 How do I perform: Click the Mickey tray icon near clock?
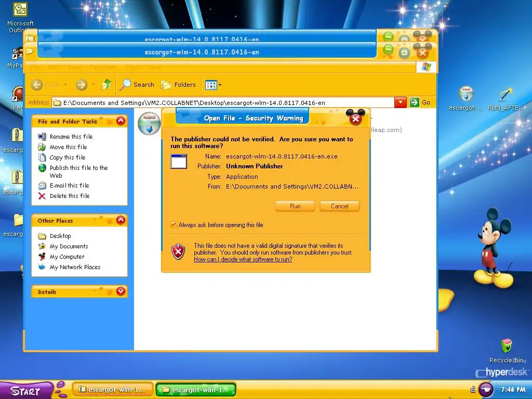(x=486, y=390)
